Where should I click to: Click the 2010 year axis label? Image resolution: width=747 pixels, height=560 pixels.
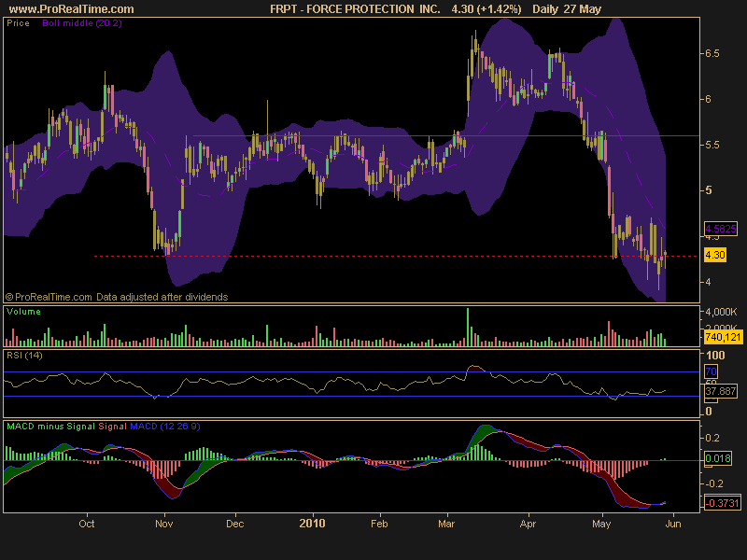point(312,524)
